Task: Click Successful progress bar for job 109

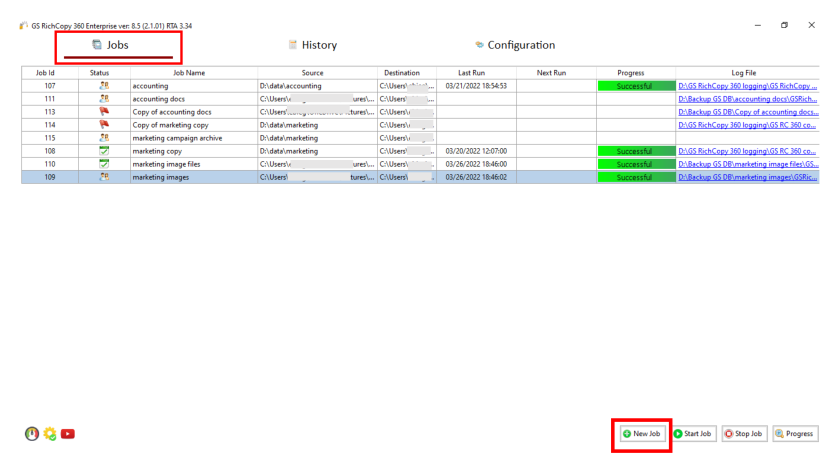Action: (x=636, y=177)
